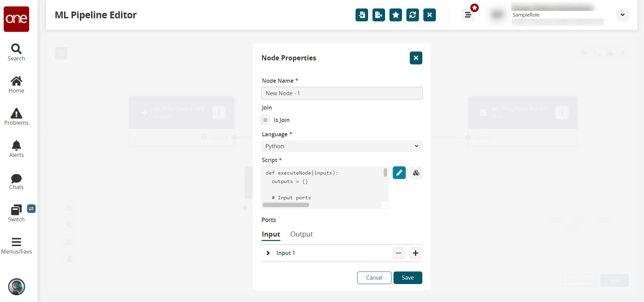Click the blue swap badge beside Switch
Image resolution: width=644 pixels, height=302 pixels.
click(31, 209)
